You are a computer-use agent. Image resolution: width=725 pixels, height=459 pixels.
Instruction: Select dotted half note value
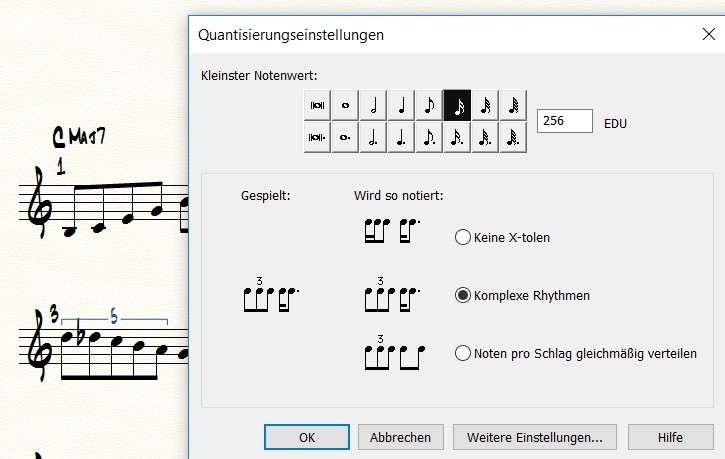pos(373,137)
